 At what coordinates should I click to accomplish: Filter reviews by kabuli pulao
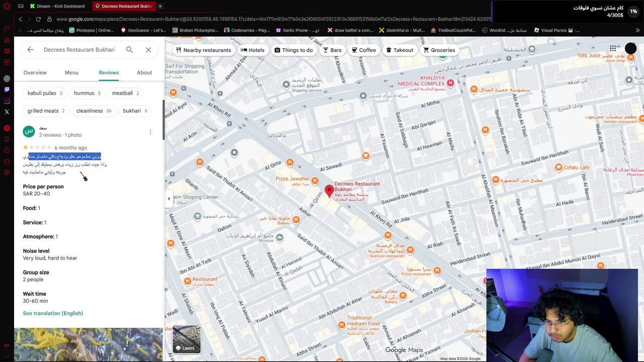click(x=45, y=93)
